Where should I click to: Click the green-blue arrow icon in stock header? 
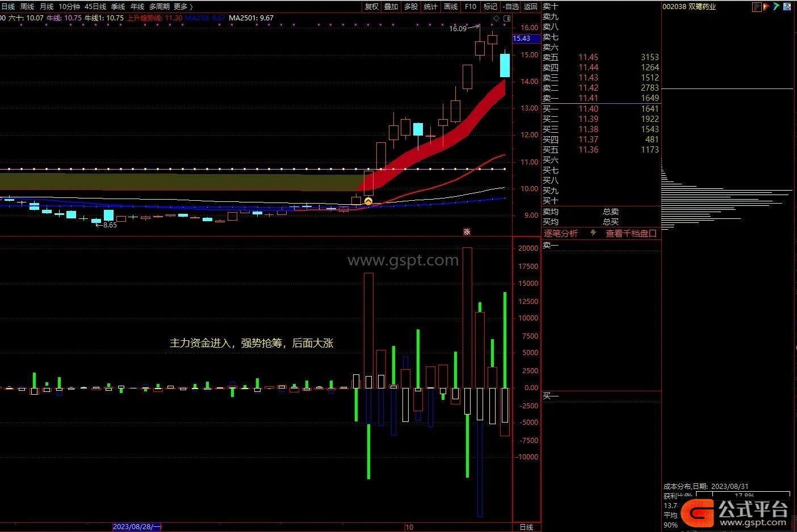click(x=776, y=7)
